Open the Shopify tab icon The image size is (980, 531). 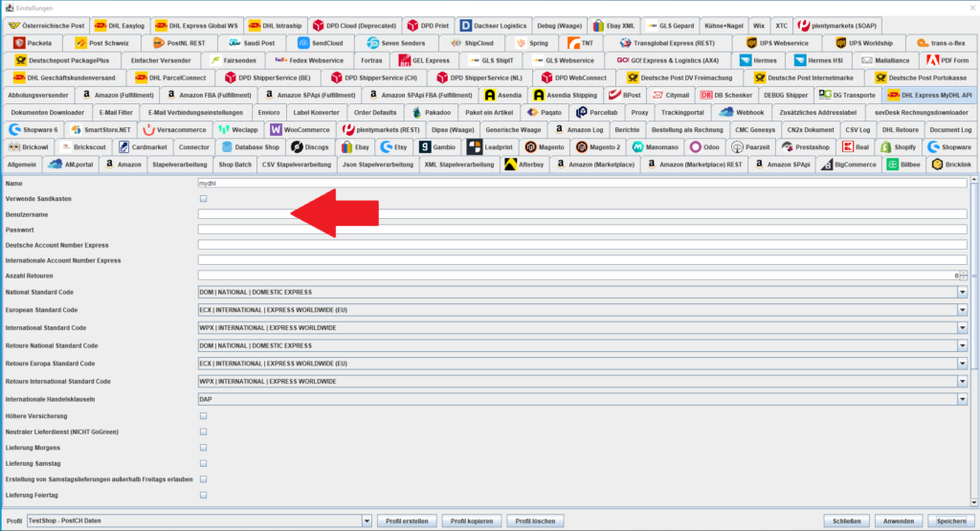tap(885, 147)
